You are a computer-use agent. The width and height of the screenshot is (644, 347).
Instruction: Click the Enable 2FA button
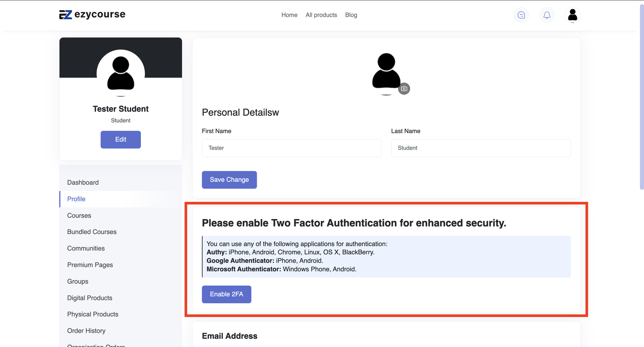227,294
